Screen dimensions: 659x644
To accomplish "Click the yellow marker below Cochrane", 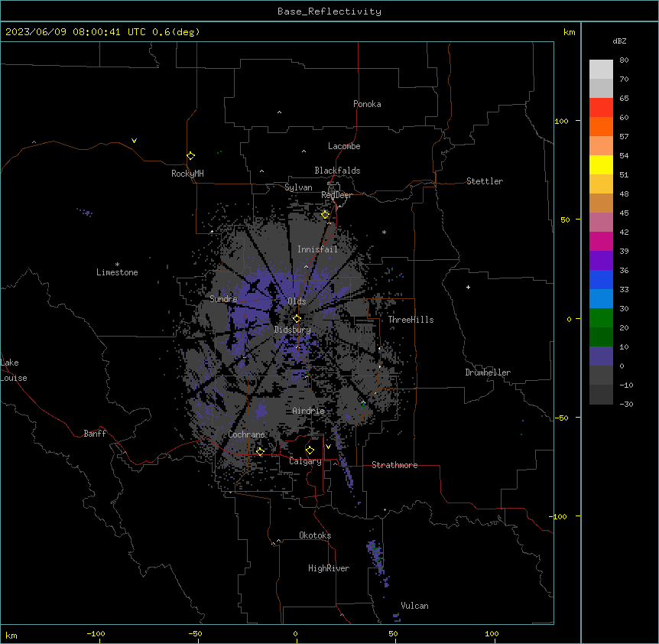I will pos(260,452).
